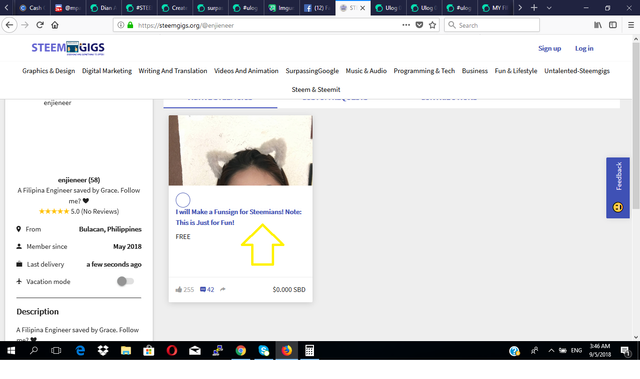Save page to Pocket icon

pyautogui.click(x=419, y=25)
